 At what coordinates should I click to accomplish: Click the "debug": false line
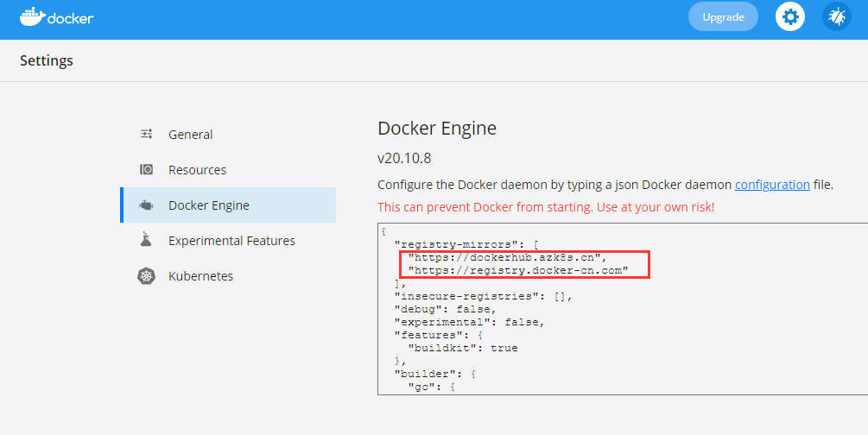[445, 309]
